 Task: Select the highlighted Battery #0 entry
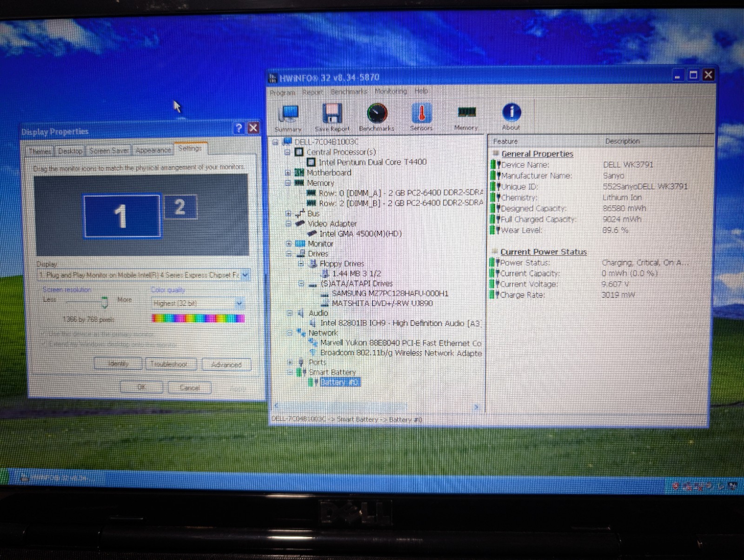340,382
